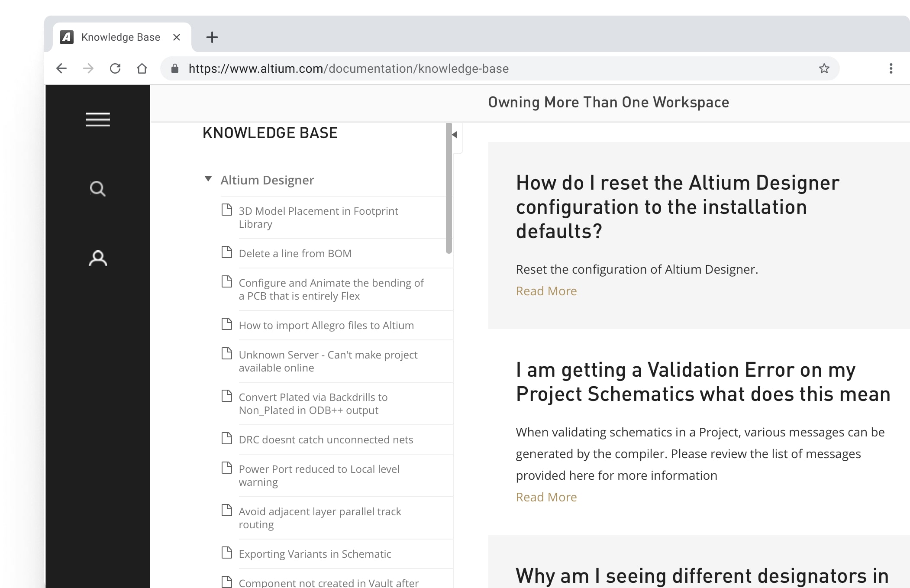Collapse the Knowledge Base navigation panel

(x=455, y=135)
